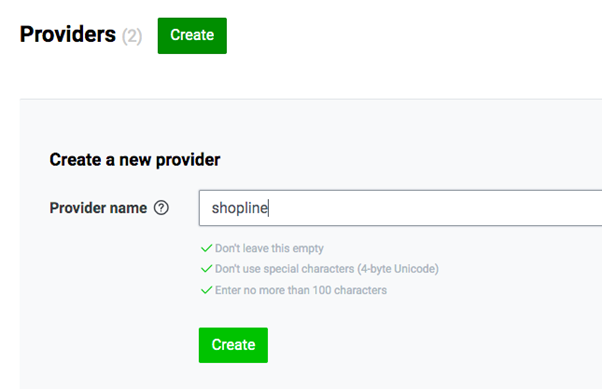Submit with the bright green Create button
This screenshot has height=389, width=602.
pyautogui.click(x=233, y=345)
